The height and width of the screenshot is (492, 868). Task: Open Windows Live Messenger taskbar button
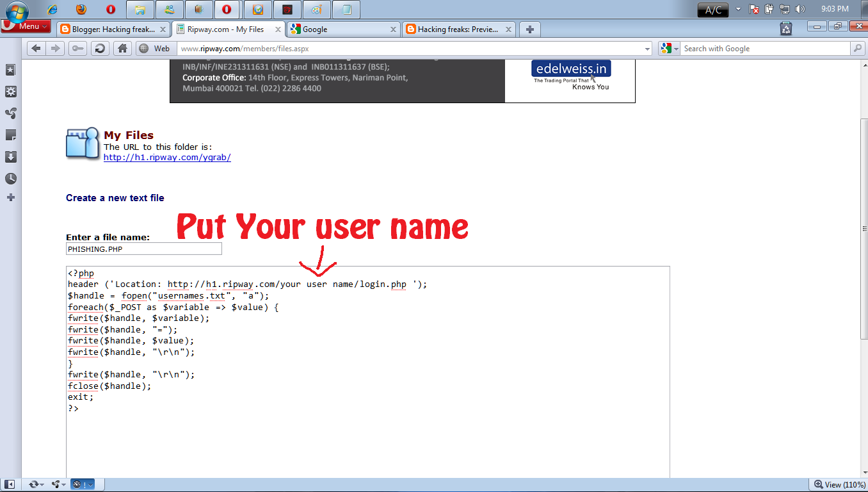point(169,10)
